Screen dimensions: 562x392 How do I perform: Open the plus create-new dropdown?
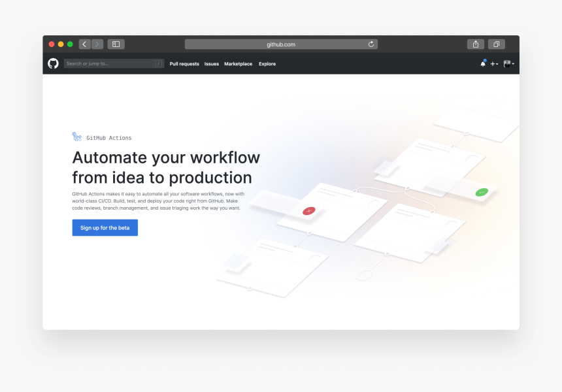pos(494,64)
